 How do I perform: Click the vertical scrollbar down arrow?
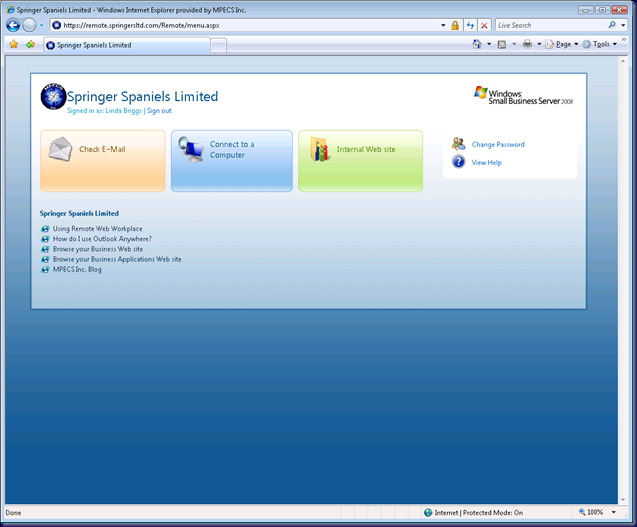coord(623,500)
